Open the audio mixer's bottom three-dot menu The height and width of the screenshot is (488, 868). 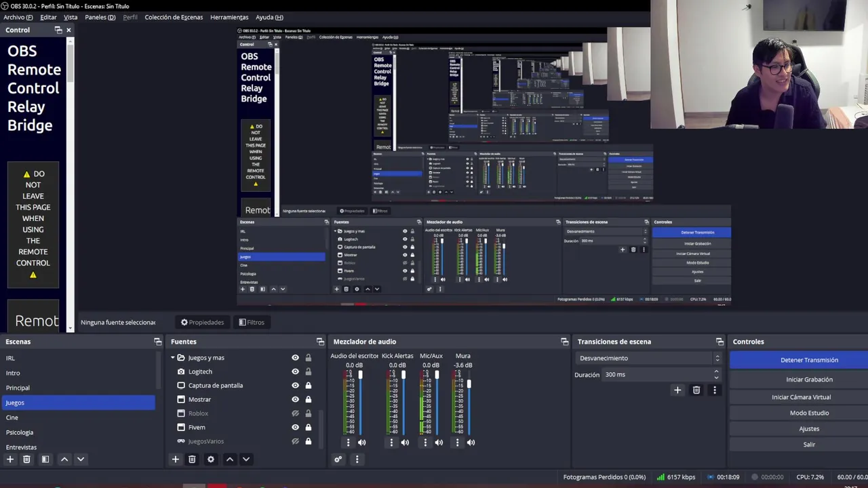pyautogui.click(x=357, y=460)
